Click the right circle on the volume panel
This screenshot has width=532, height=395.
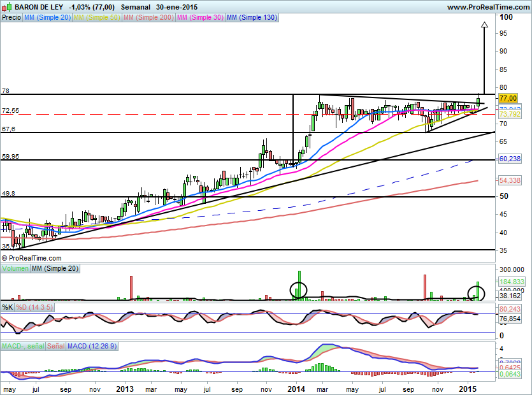(x=476, y=294)
